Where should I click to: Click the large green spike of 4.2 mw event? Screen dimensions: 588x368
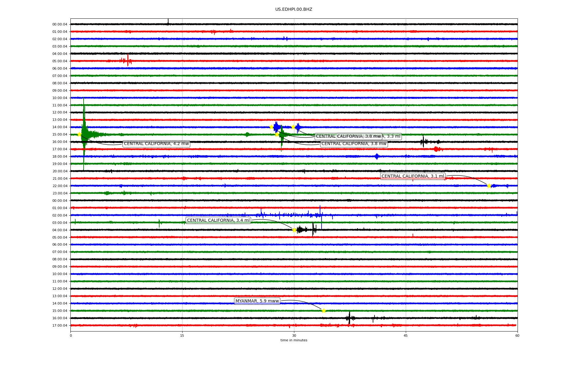pos(84,123)
